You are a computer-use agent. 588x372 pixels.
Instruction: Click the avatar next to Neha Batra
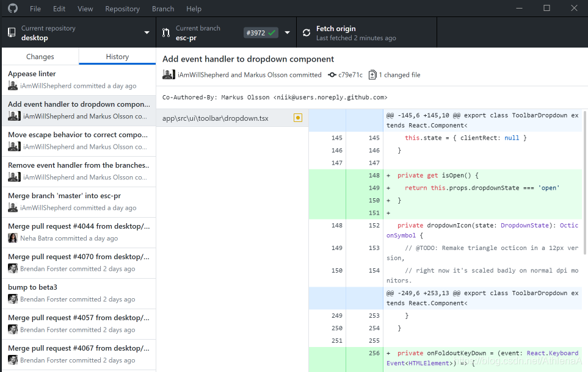(x=13, y=238)
